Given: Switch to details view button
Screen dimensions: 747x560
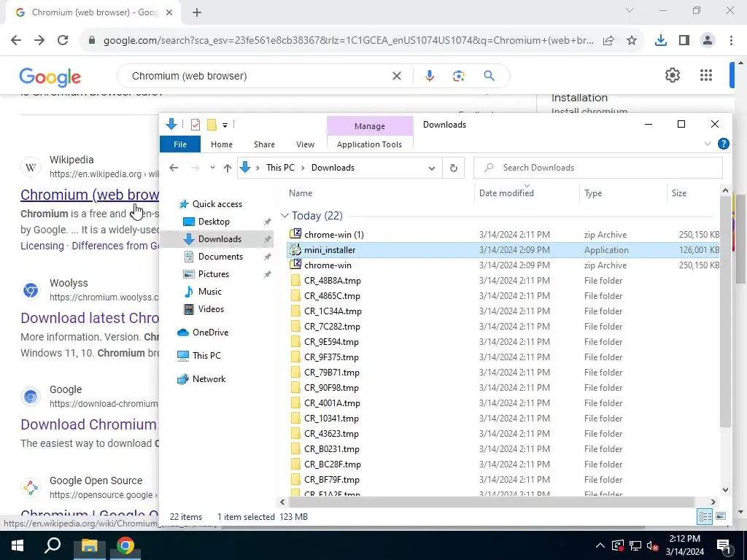Looking at the screenshot, I should coord(705,516).
